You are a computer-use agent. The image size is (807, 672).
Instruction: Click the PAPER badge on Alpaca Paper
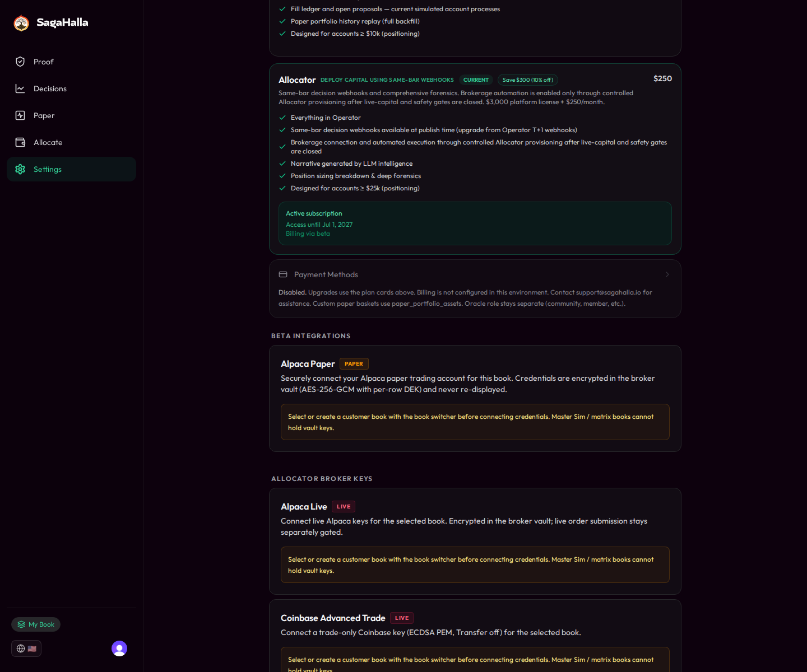point(354,364)
